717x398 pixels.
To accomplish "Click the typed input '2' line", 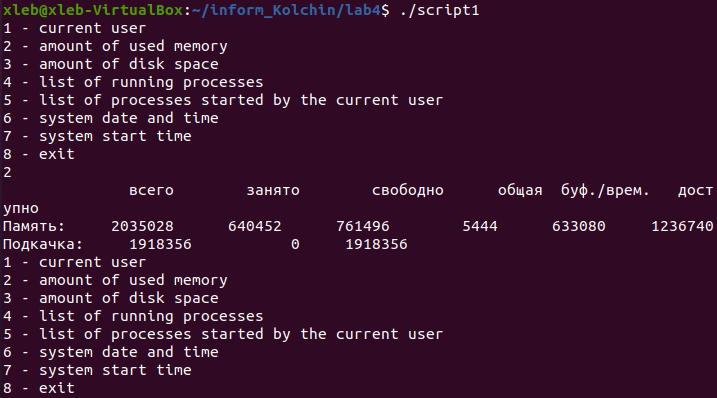I will point(7,172).
